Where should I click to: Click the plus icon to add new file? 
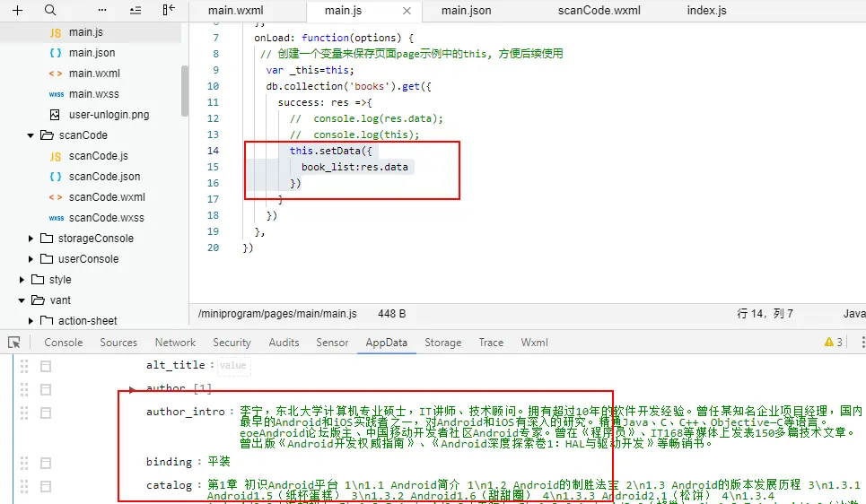(x=17, y=10)
